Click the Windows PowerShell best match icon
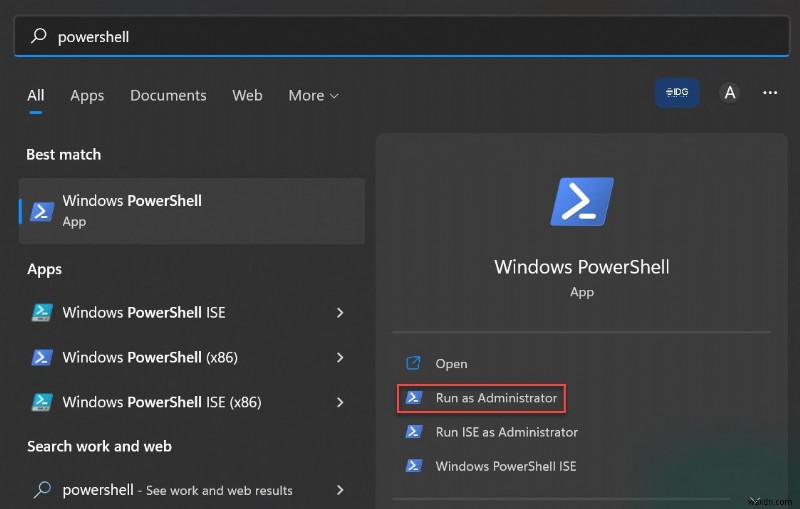Viewport: 800px width, 509px height. tap(42, 212)
